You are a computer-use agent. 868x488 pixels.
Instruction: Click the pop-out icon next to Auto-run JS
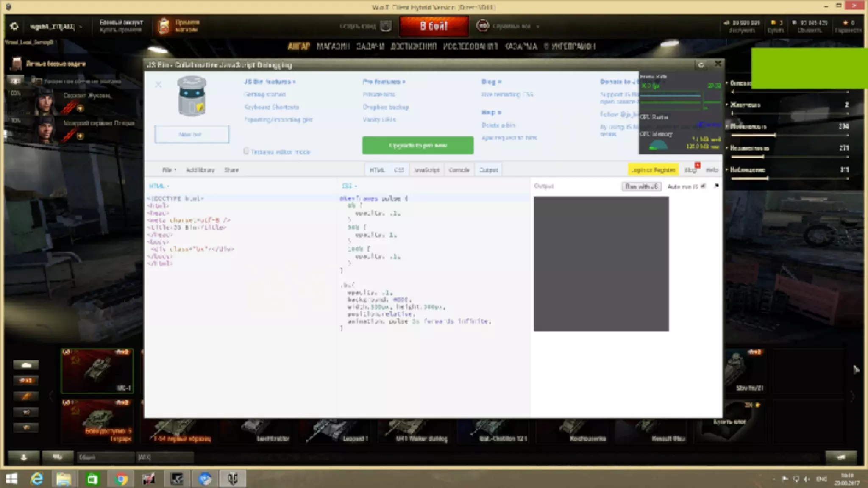click(716, 186)
